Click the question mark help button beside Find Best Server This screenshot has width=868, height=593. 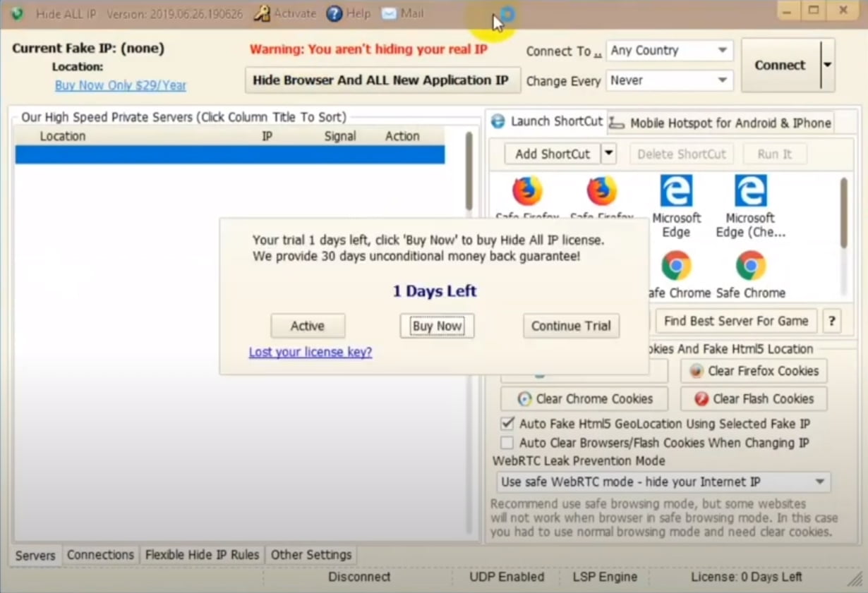click(831, 321)
